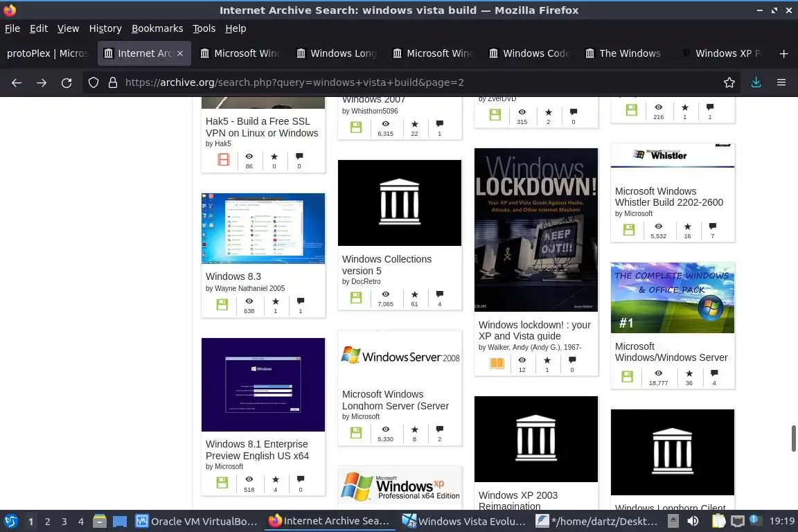Switch to workspace 3 in taskbar
Image resolution: width=798 pixels, height=532 pixels.
[x=64, y=522]
